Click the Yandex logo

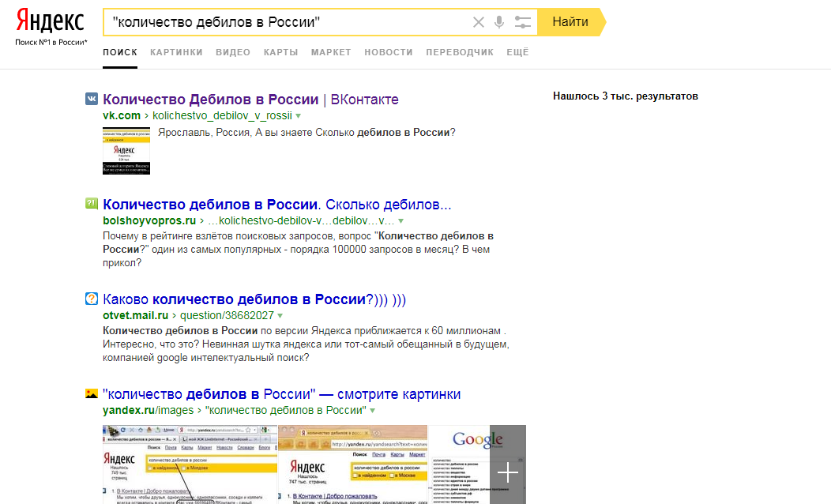(x=50, y=21)
